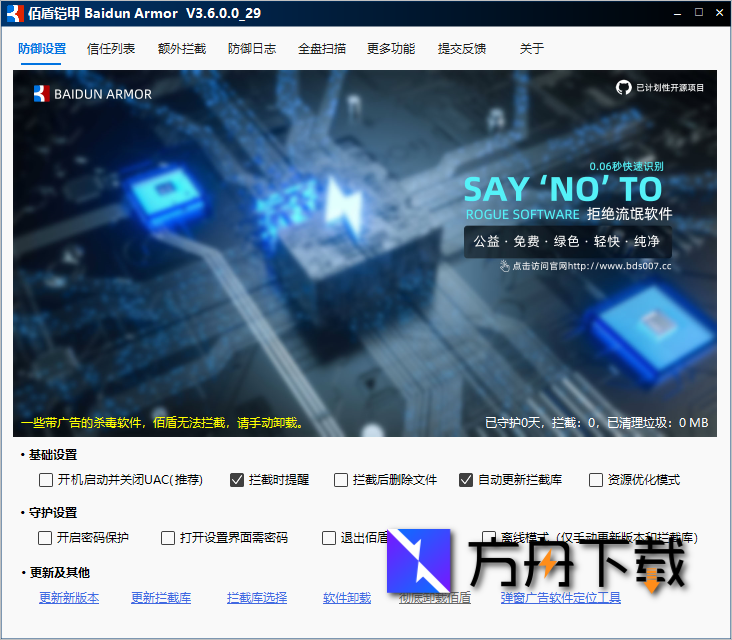
Task: Open the 关于 tab
Action: point(532,49)
